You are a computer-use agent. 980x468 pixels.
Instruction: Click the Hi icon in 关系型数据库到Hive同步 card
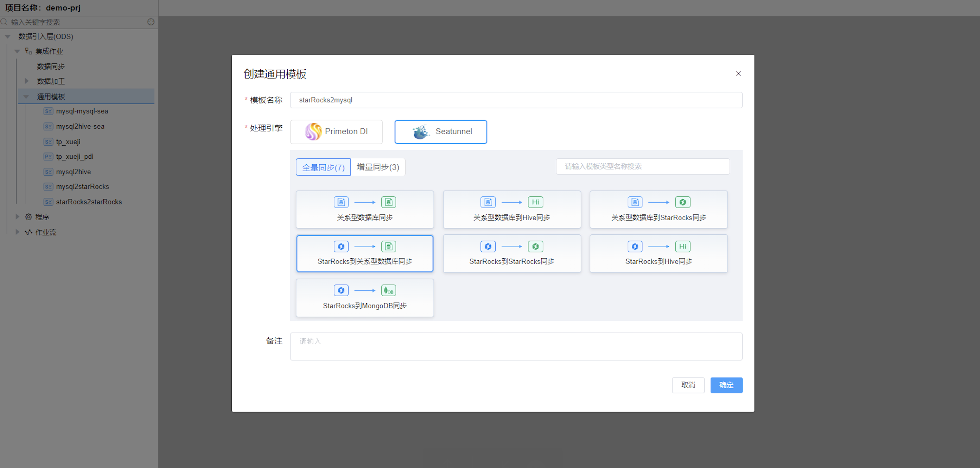pos(535,202)
